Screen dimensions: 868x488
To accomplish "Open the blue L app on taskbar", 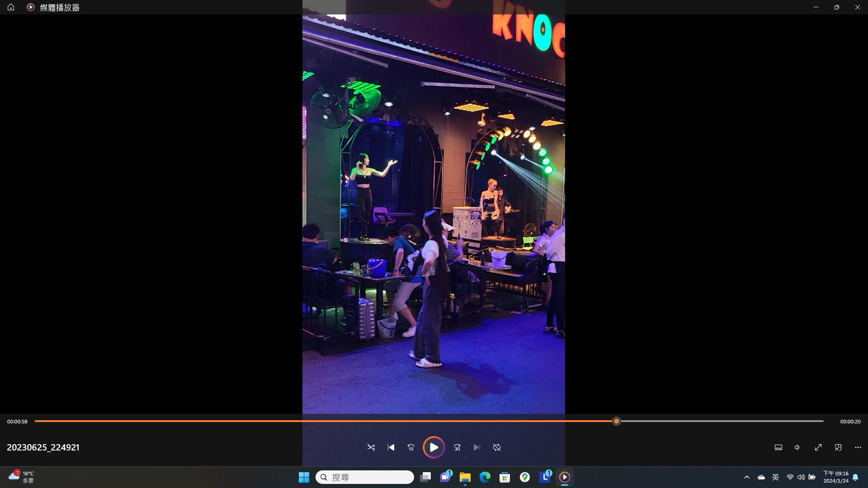I will point(545,477).
